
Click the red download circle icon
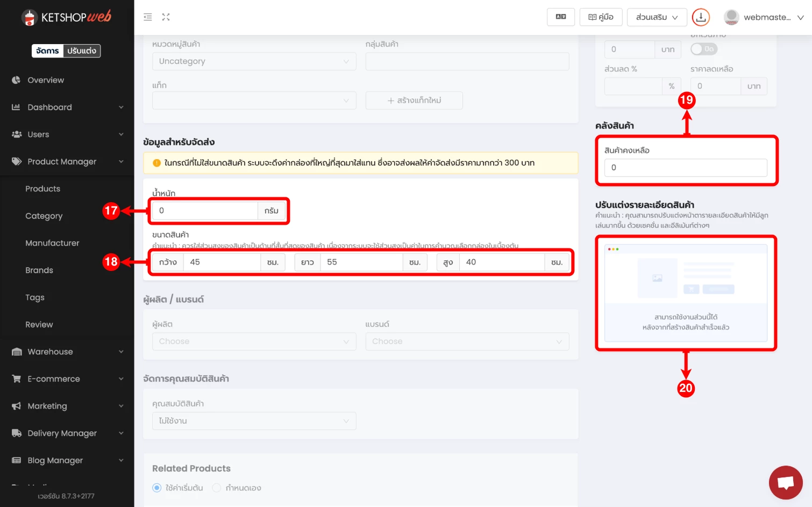click(x=700, y=17)
